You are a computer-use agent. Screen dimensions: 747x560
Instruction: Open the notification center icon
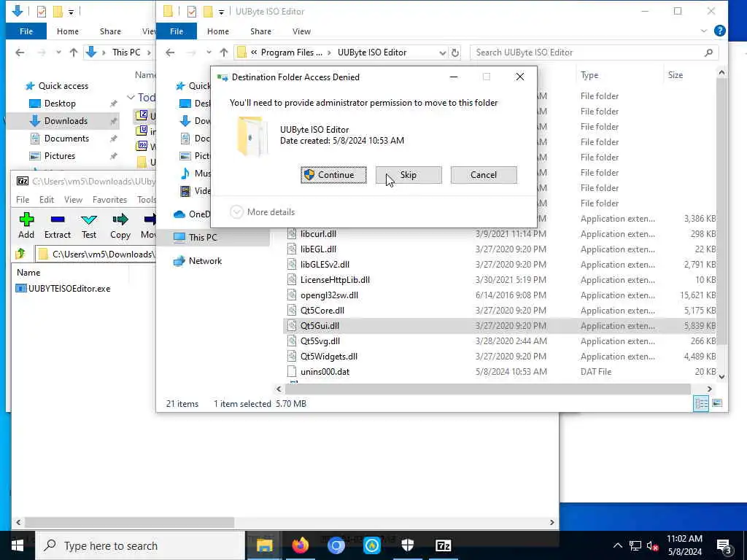[x=724, y=545]
